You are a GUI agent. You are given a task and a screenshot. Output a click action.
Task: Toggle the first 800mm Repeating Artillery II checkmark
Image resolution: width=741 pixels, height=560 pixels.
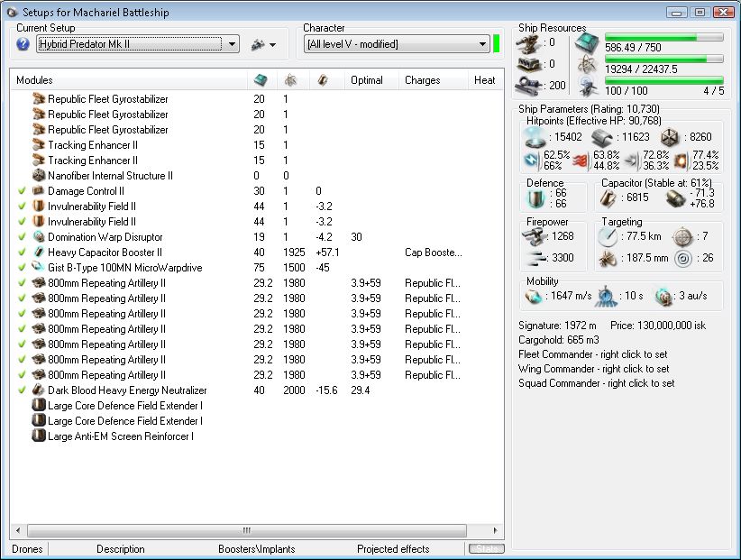(22, 283)
